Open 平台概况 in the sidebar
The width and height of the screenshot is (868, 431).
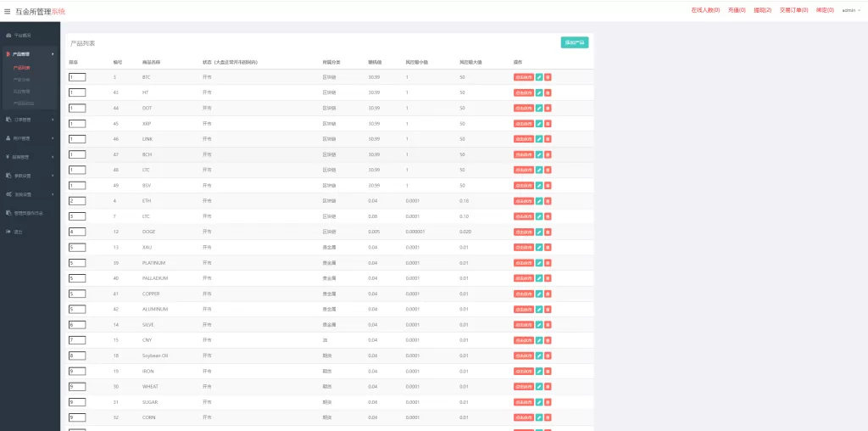tap(23, 36)
